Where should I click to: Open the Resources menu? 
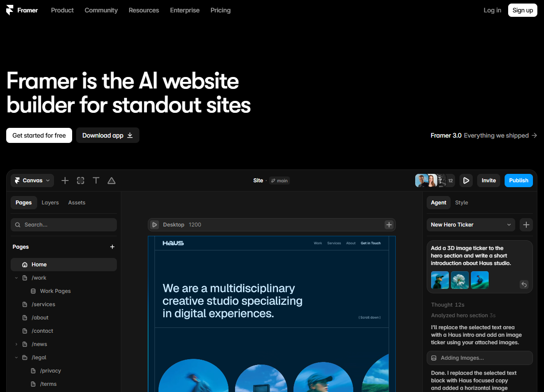144,10
